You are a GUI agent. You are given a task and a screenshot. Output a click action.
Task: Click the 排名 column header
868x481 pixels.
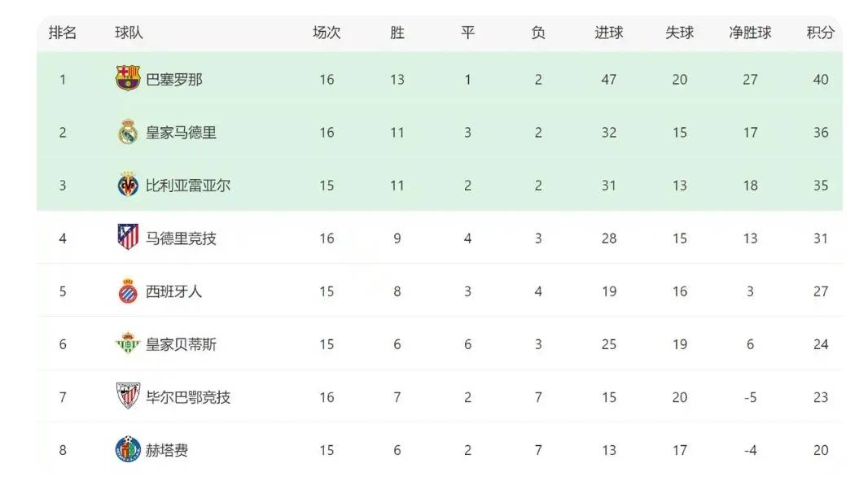pyautogui.click(x=63, y=33)
